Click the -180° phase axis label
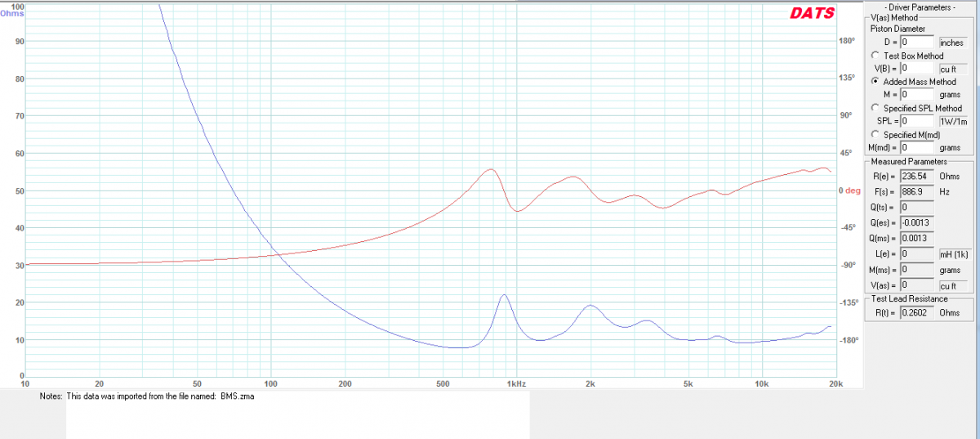The image size is (980, 439). click(848, 340)
